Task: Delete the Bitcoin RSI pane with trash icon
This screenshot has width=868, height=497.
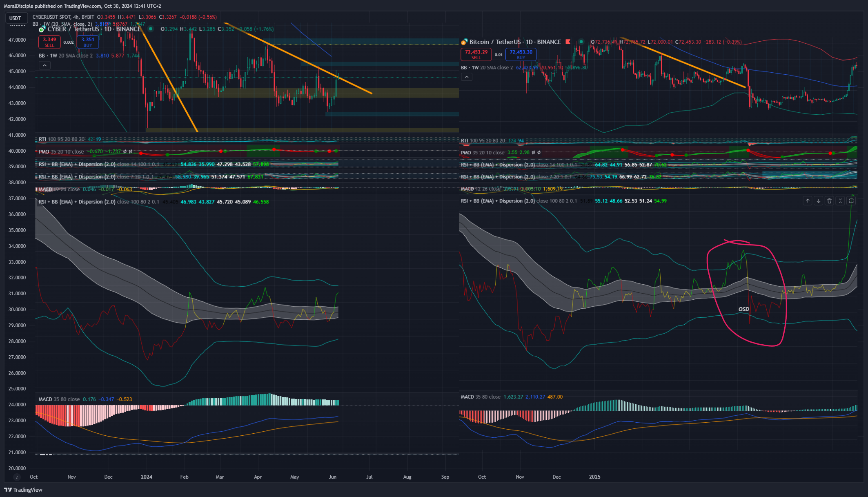Action: pyautogui.click(x=829, y=201)
